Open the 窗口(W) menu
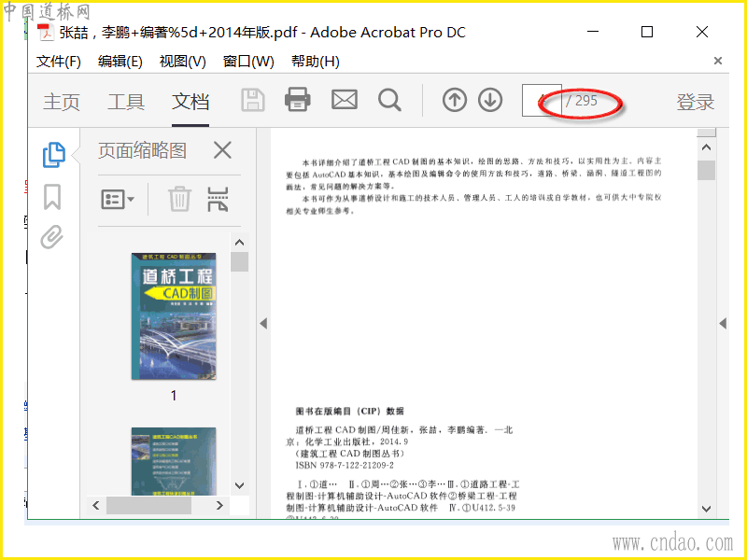 click(x=248, y=62)
